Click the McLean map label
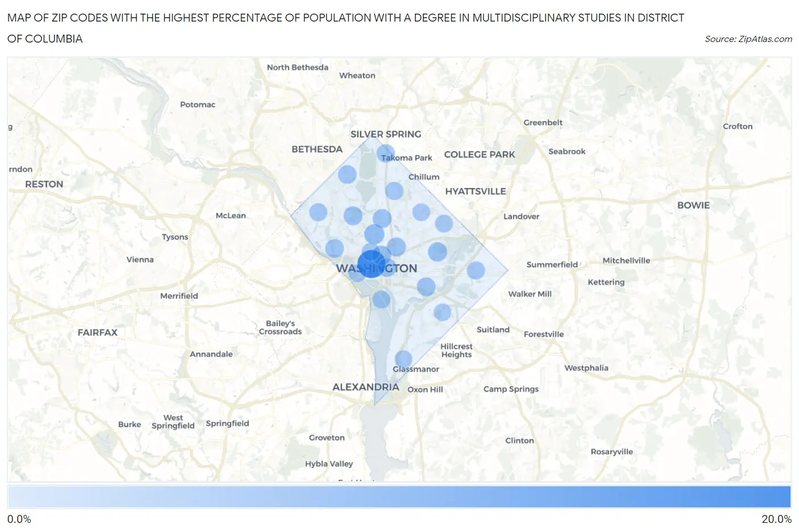The height and width of the screenshot is (532, 799). (231, 216)
